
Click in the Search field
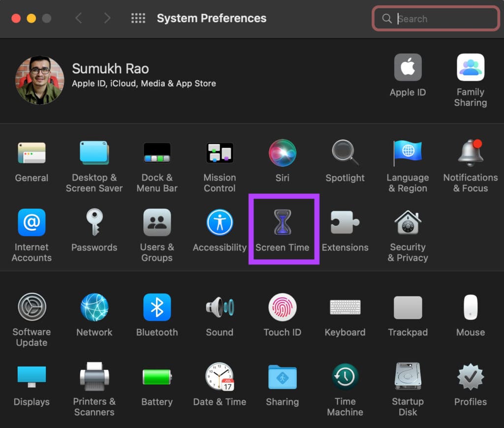click(436, 19)
